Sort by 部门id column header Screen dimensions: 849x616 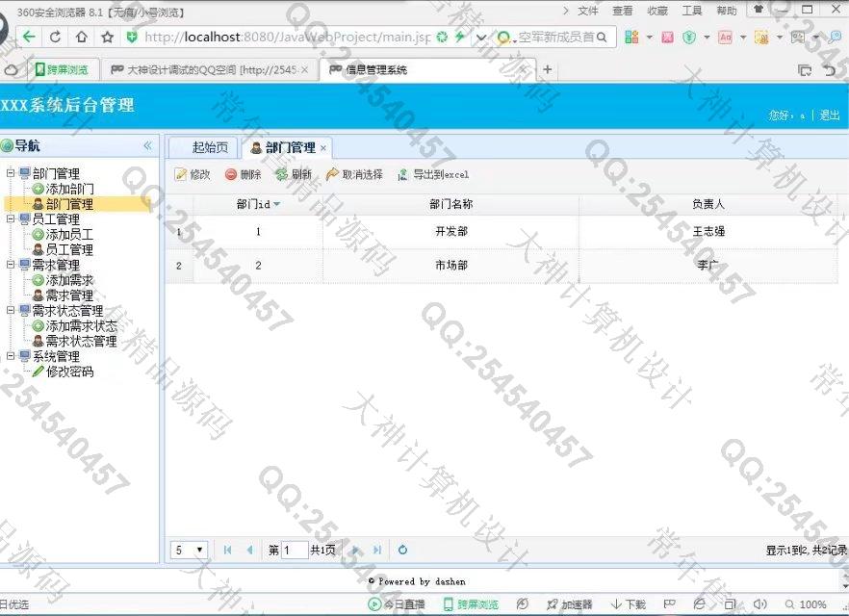point(258,204)
